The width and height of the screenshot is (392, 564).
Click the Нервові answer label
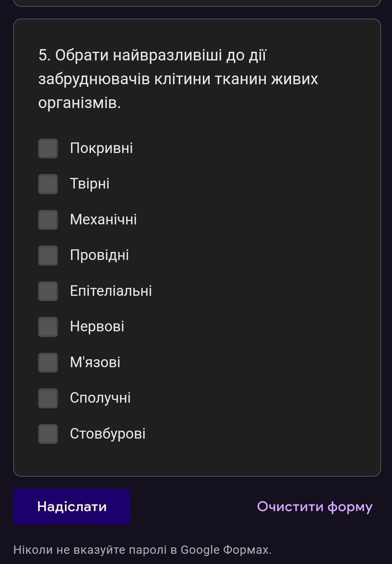(97, 326)
